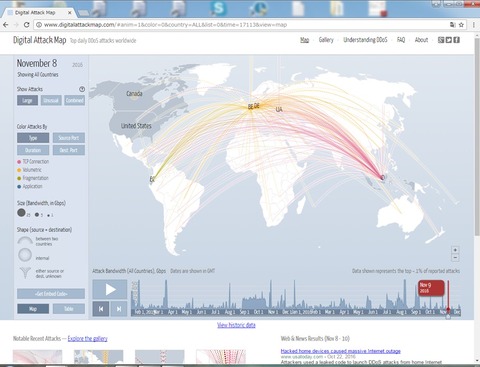This screenshot has height=367, width=480.
Task: Follow the View historic data link
Action: 236,325
